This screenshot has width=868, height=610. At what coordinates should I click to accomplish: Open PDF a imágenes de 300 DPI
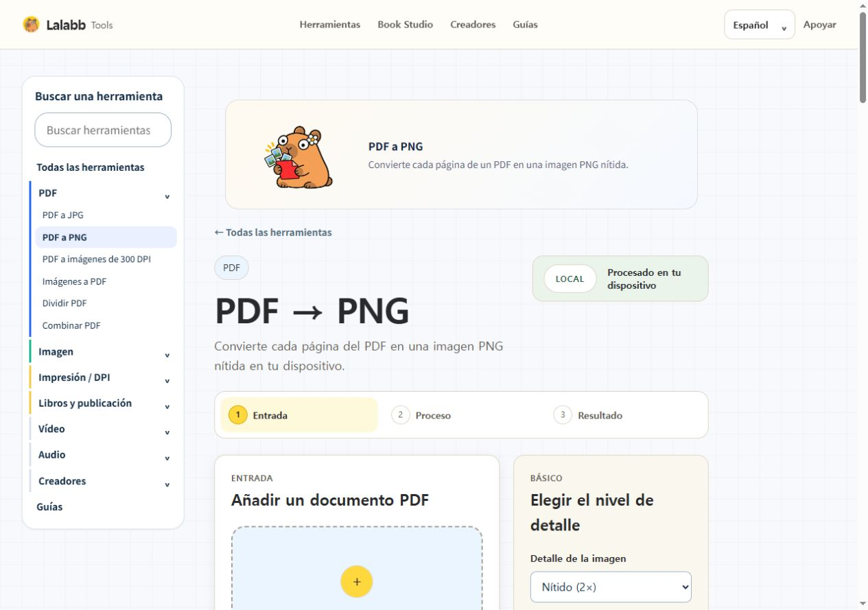point(97,259)
